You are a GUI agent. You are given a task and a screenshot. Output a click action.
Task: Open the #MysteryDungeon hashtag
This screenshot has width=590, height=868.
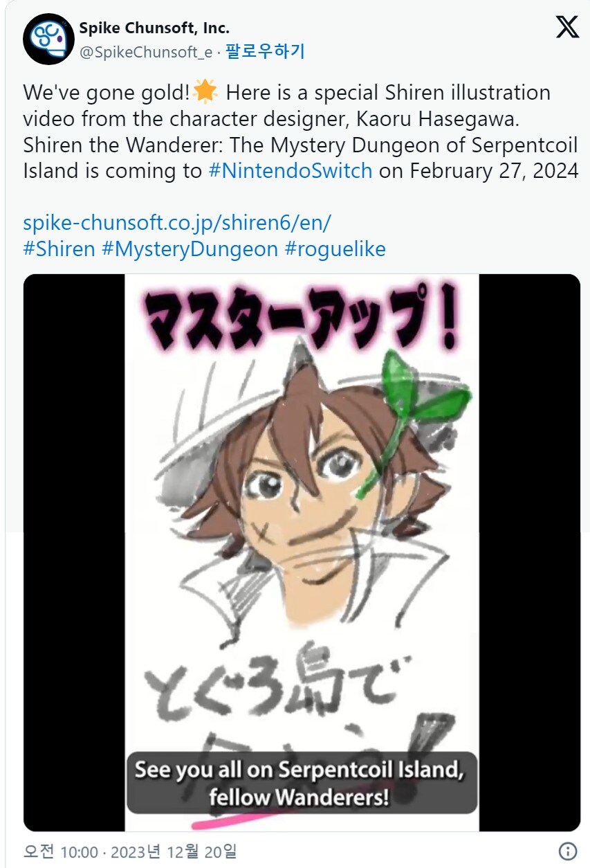pyautogui.click(x=190, y=249)
